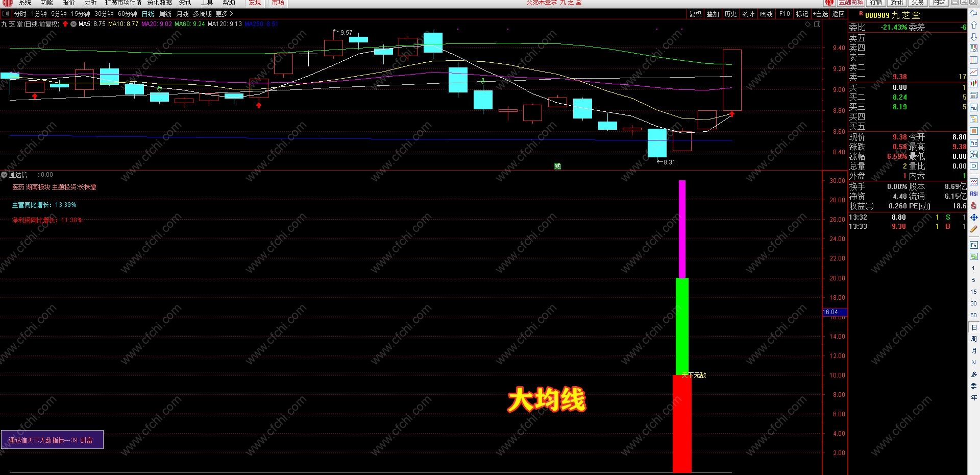980x475 pixels.
Task: Click the red up arrow beside 九芝堂 title
Action: coord(65,24)
